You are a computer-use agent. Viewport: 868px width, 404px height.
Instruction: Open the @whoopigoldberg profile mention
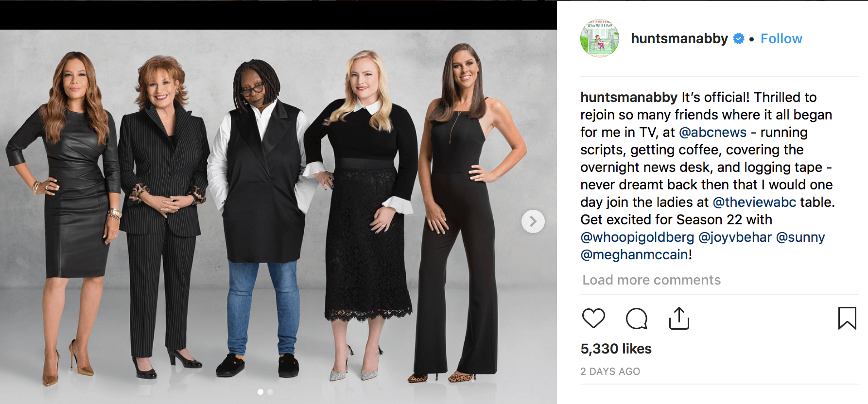[637, 237]
